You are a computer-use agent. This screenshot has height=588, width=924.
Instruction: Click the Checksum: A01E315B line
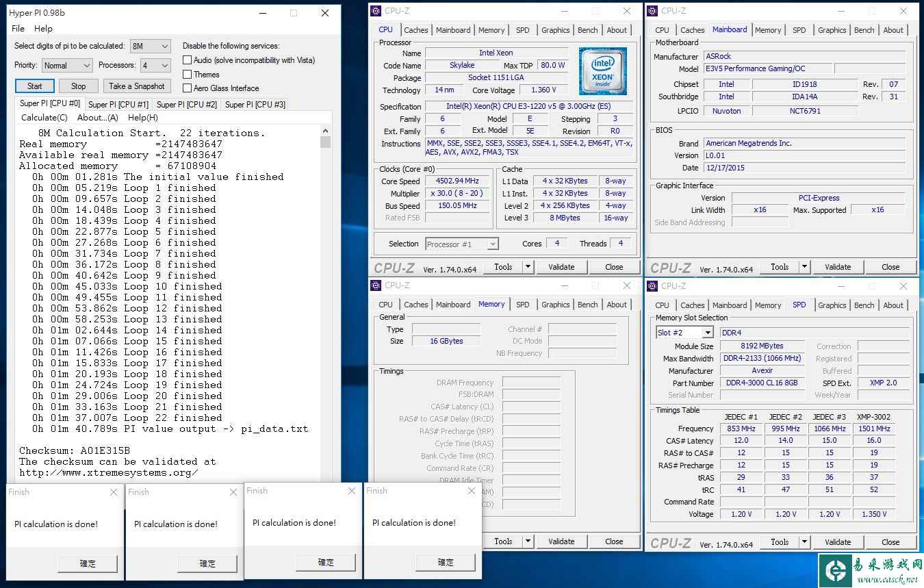75,450
